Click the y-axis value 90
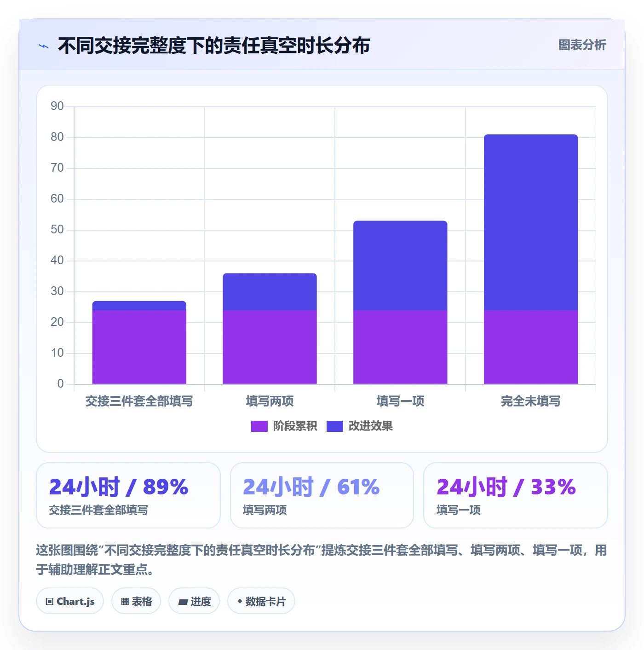Screen dimensions: 644x650 pyautogui.click(x=57, y=106)
